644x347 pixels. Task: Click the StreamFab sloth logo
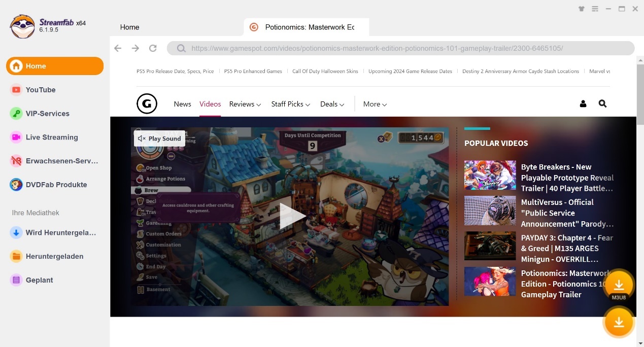[x=22, y=26]
